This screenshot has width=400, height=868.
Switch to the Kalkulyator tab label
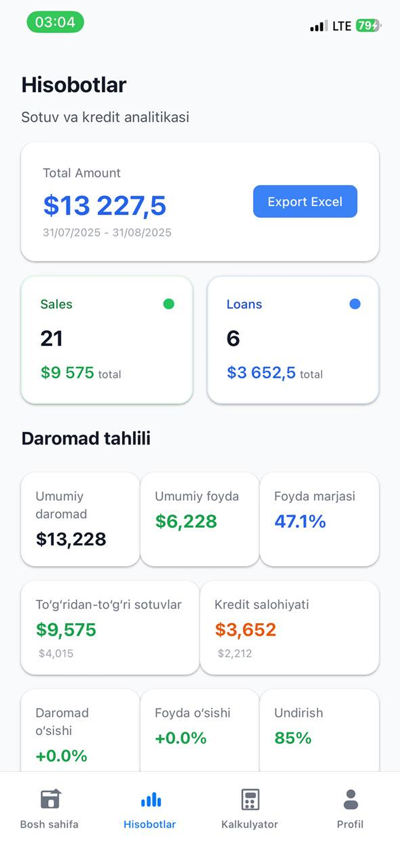[250, 824]
